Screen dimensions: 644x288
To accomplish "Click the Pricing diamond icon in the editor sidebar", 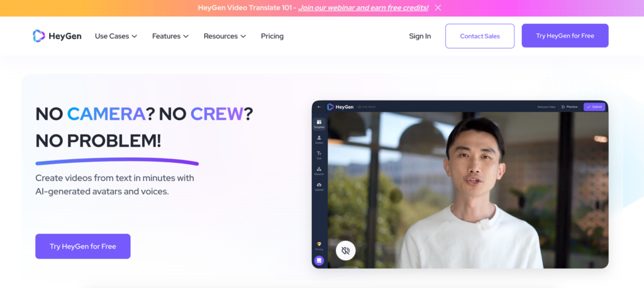I will point(319,246).
